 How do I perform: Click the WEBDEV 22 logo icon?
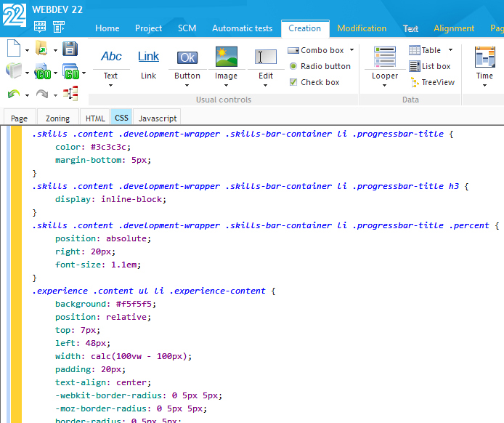tap(14, 15)
